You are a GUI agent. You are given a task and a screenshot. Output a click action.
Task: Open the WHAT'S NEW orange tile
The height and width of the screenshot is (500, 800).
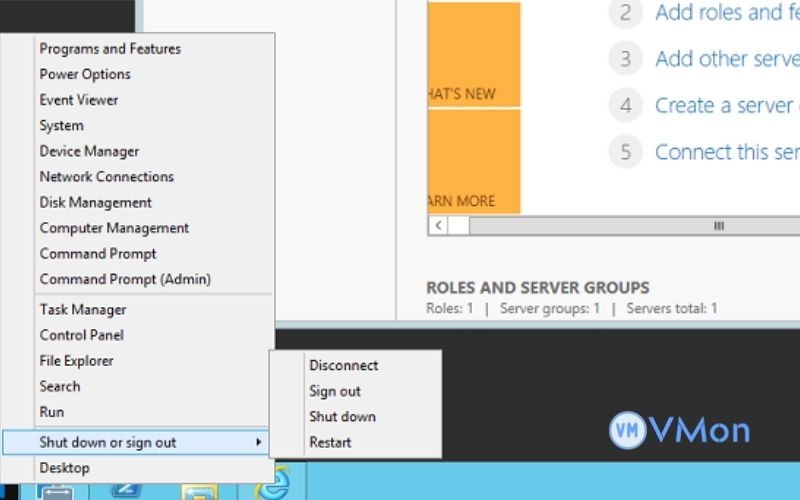[x=474, y=55]
